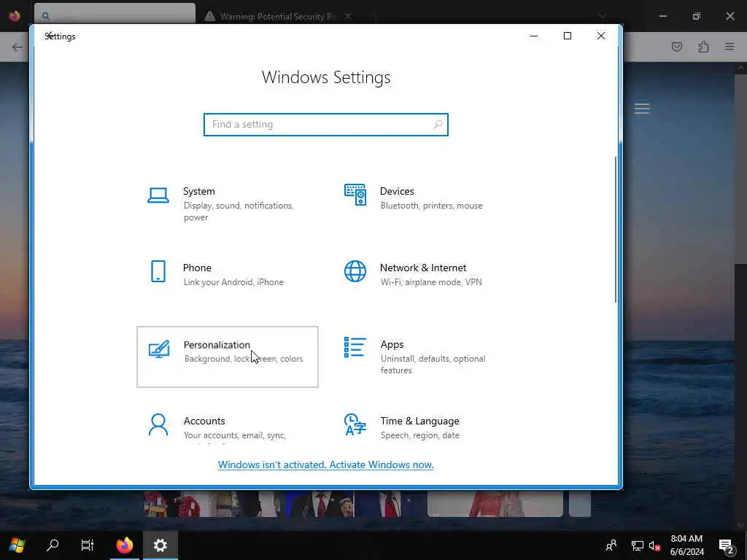747x560 pixels.
Task: Click the Firefox back navigation arrow
Action: [18, 47]
